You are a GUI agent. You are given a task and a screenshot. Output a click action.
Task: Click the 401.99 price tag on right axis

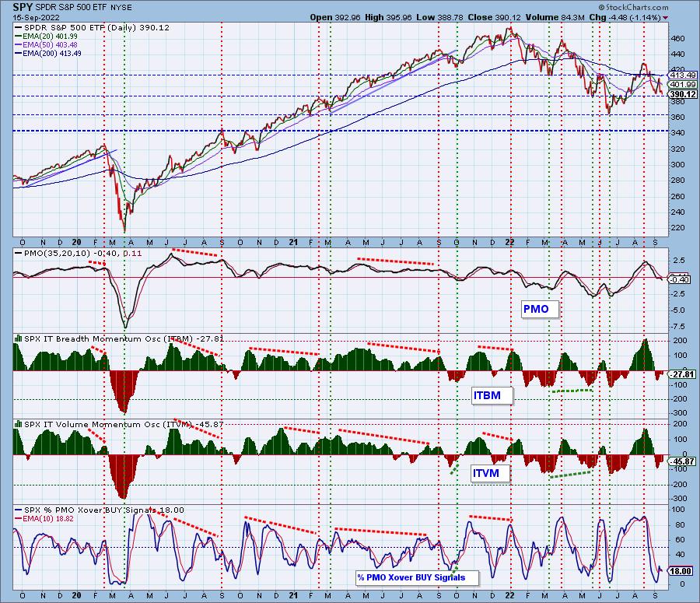[x=683, y=84]
